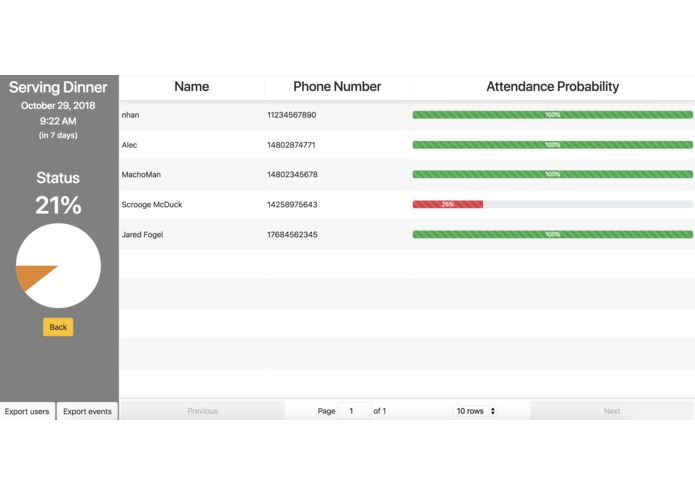Click Scrooge McDuck's red 25% progress bar
The height and width of the screenshot is (494, 695).
448,204
